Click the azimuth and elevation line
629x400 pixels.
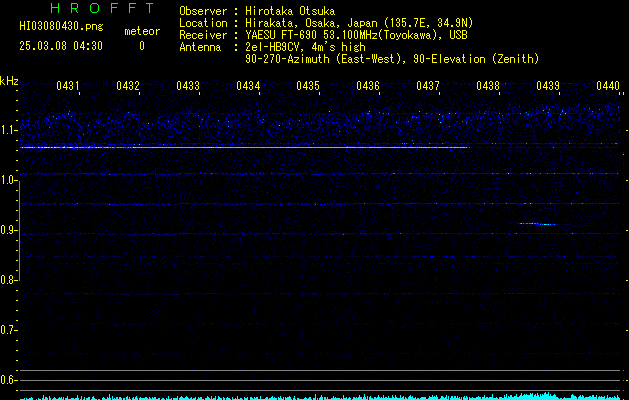tap(392, 59)
